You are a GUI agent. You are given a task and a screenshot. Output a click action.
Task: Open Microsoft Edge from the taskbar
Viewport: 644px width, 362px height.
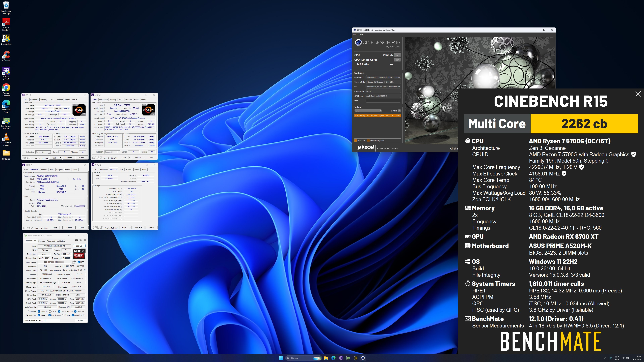333,358
